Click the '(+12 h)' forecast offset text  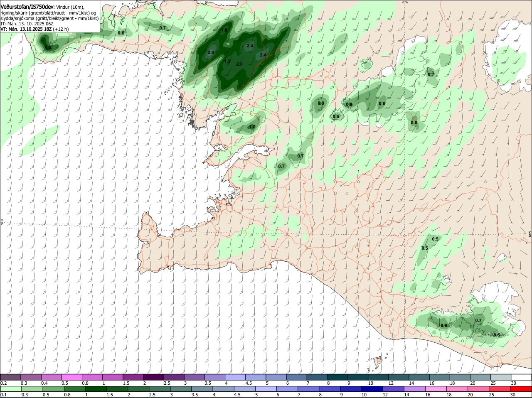coord(61,29)
